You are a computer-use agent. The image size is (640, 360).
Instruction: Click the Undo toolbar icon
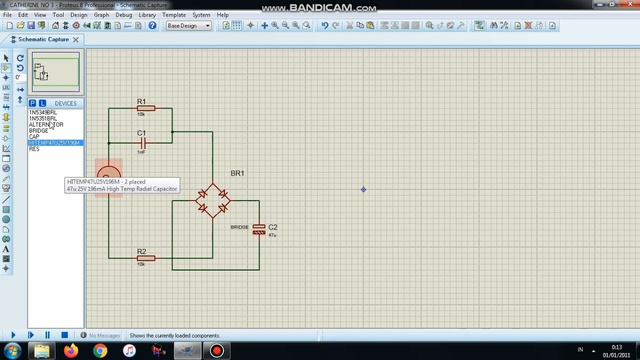point(325,25)
